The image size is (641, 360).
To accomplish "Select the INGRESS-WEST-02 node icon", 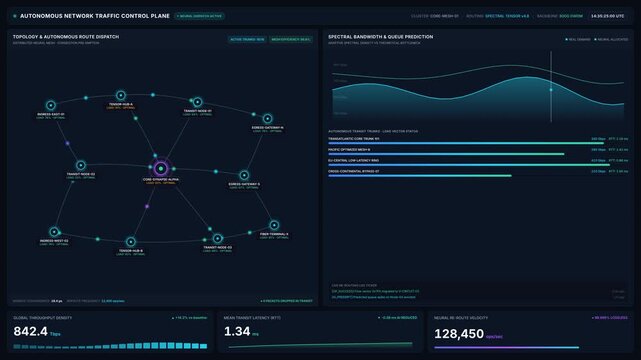I will [x=54, y=232].
